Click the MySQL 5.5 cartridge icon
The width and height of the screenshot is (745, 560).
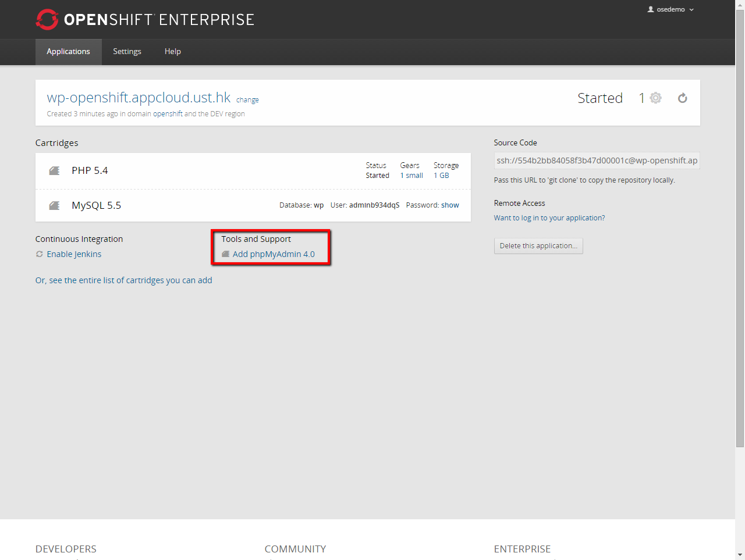click(55, 206)
